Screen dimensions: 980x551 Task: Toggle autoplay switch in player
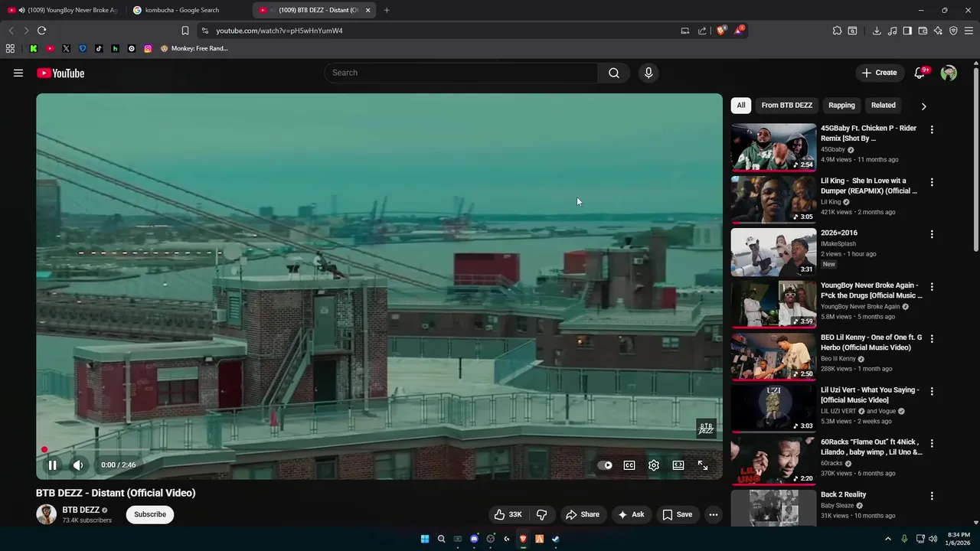tap(605, 465)
